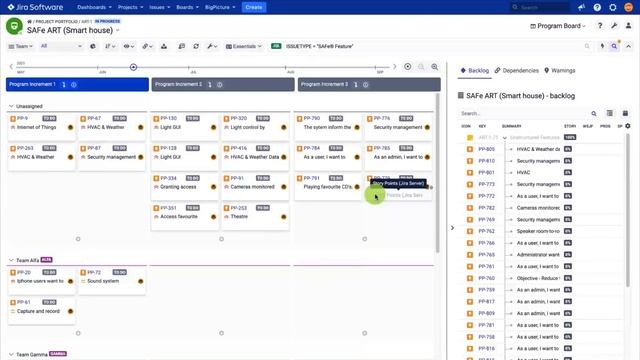The width and height of the screenshot is (640, 360).
Task: Open backlog issue PP-805
Action: click(x=487, y=149)
